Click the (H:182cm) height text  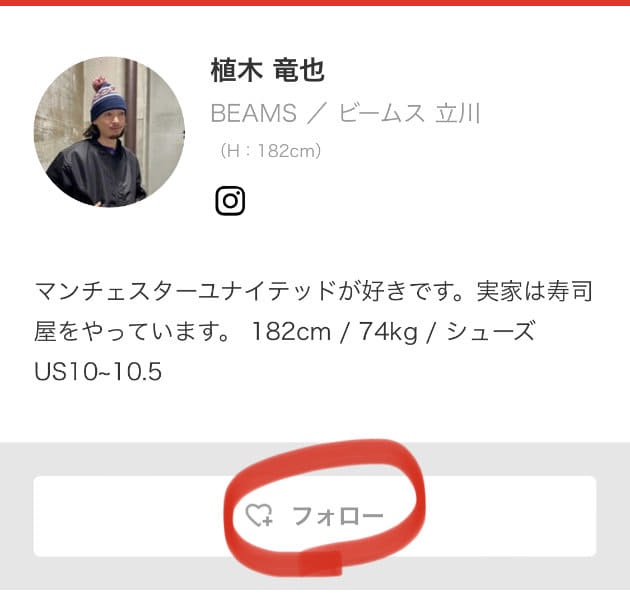[x=270, y=151]
